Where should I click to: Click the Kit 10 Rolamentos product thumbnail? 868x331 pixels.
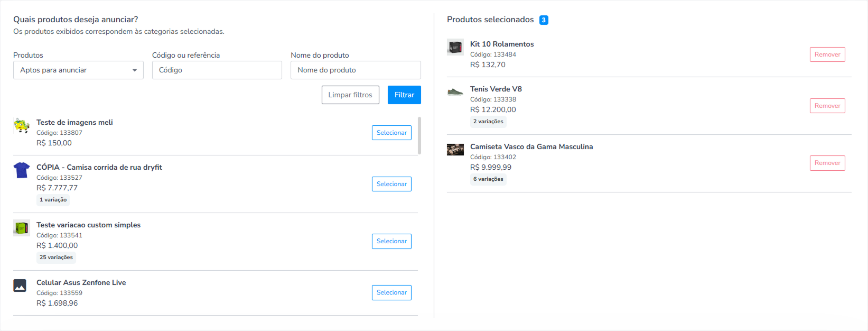click(455, 47)
